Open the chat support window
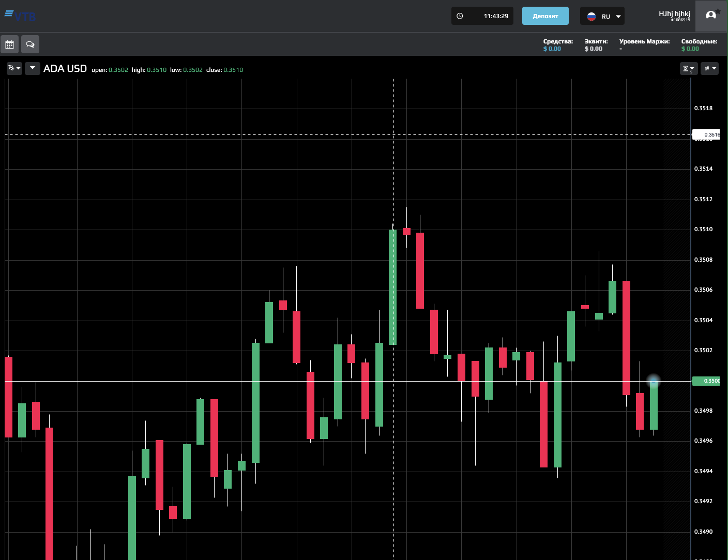 (x=30, y=44)
